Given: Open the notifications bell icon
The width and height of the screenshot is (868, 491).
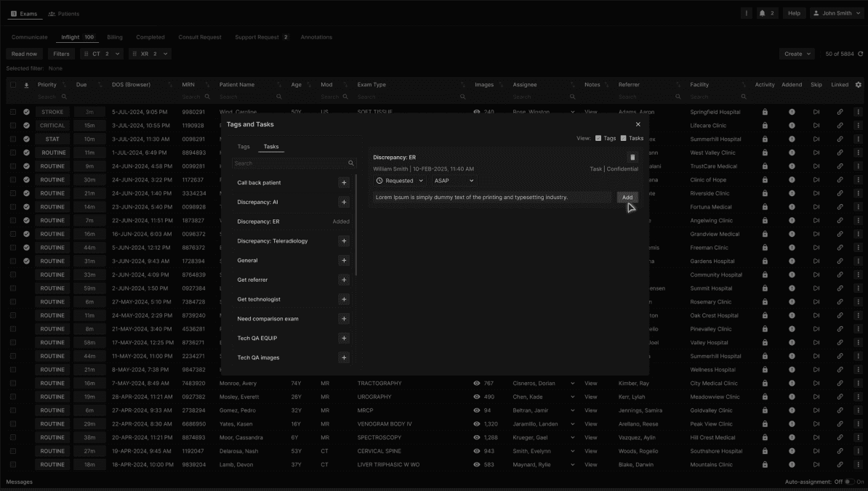Looking at the screenshot, I should [763, 13].
